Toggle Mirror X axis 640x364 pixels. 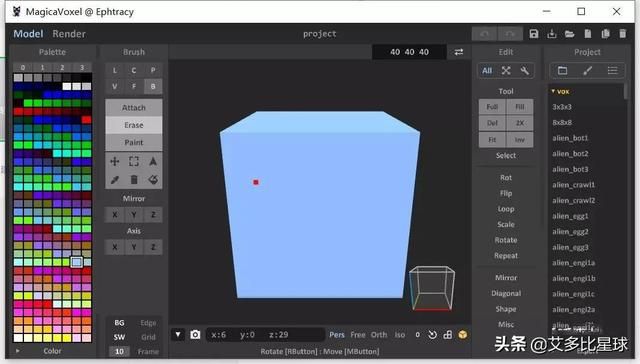[115, 215]
